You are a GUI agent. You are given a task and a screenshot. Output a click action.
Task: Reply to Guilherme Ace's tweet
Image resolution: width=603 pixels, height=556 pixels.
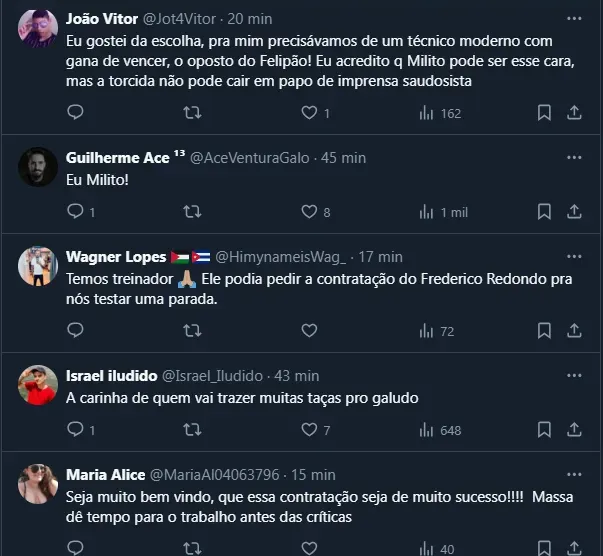point(75,212)
